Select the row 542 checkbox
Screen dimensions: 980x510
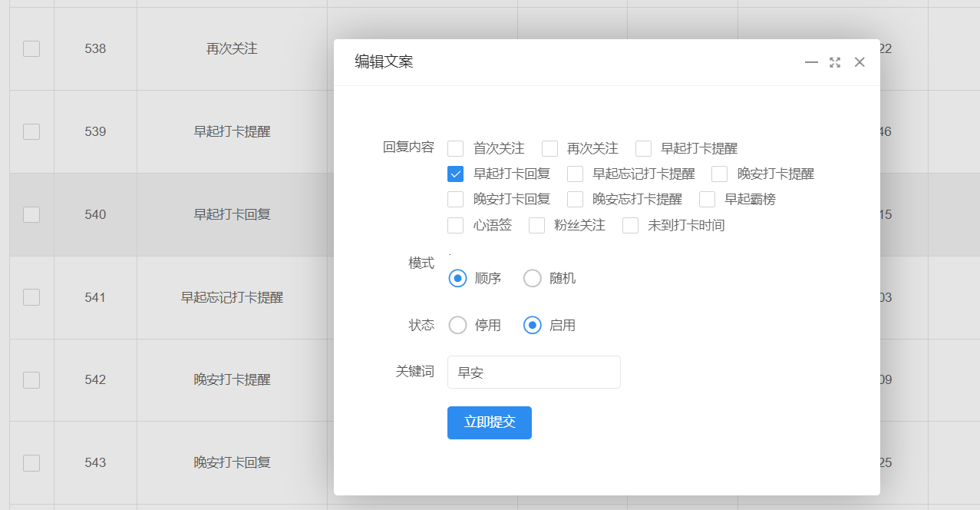point(31,379)
